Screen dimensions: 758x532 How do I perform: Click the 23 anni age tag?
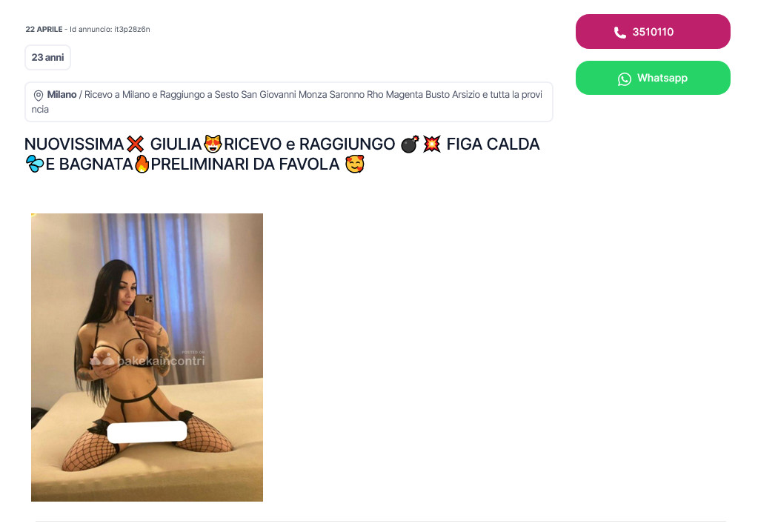(x=48, y=58)
